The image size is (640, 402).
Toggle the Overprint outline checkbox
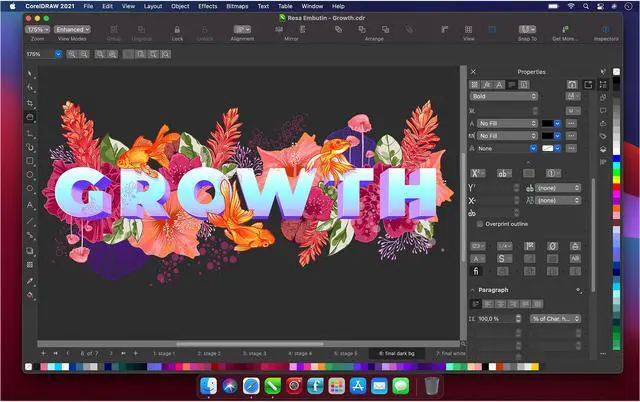tap(480, 224)
